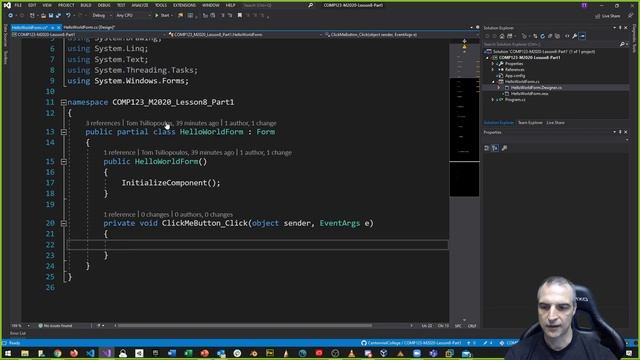Collapse the ClickMeButton_Click method block
This screenshot has width=640, height=360.
64,223
